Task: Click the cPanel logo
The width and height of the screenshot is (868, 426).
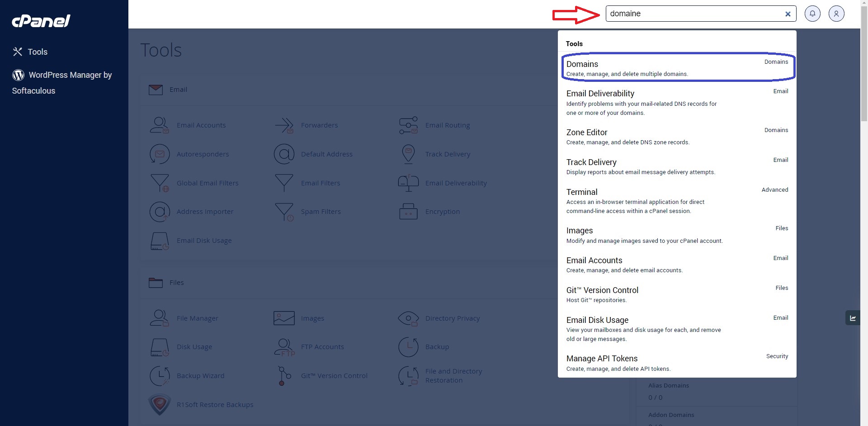Action: tap(41, 21)
